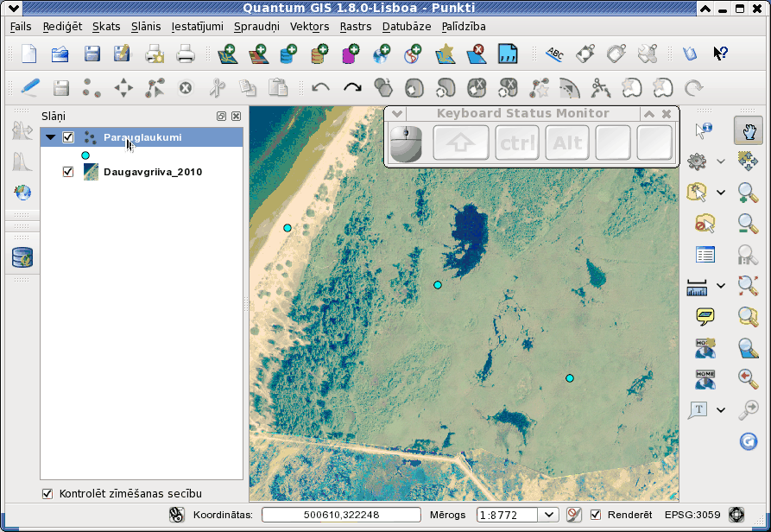Viewport: 771px width, 532px height.
Task: Open the Rediģēt menu
Action: point(62,27)
